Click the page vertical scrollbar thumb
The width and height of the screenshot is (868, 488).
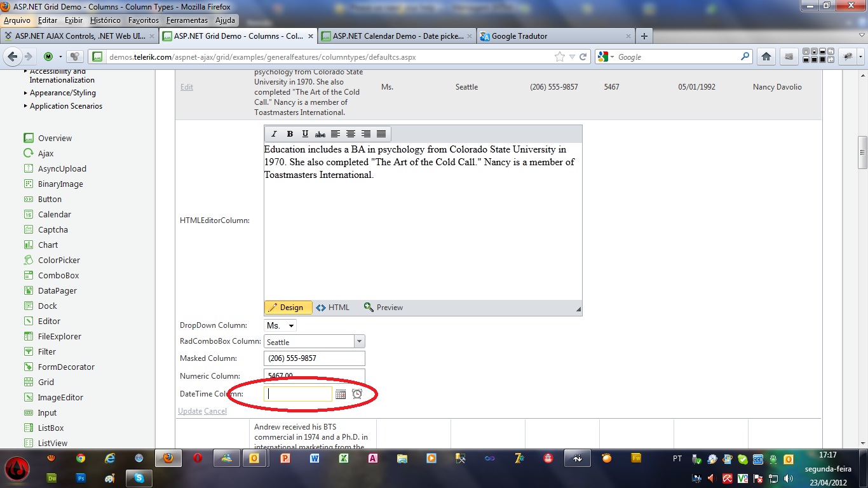(862, 152)
